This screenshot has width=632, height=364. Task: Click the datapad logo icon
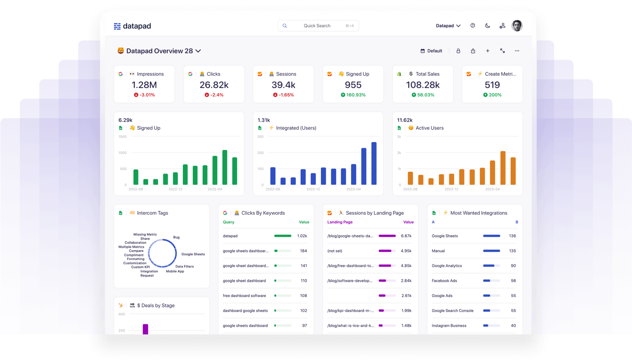pyautogui.click(x=118, y=26)
